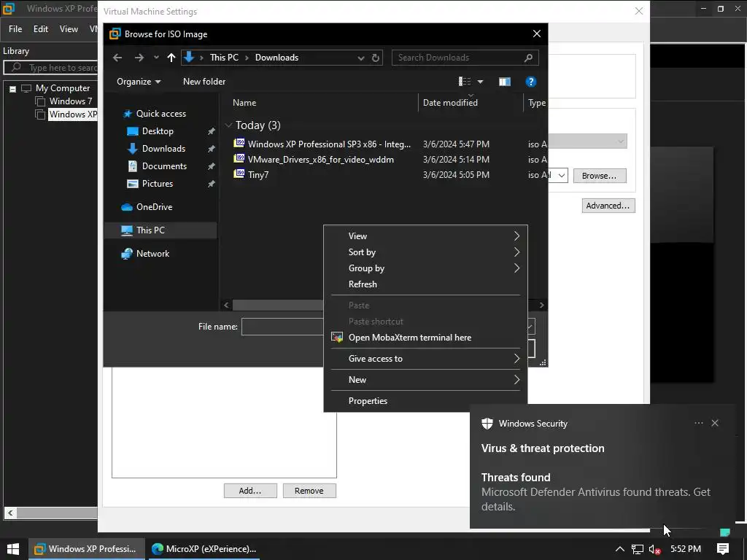The width and height of the screenshot is (747, 560).
Task: Show hidden system tray icons
Action: click(x=620, y=549)
